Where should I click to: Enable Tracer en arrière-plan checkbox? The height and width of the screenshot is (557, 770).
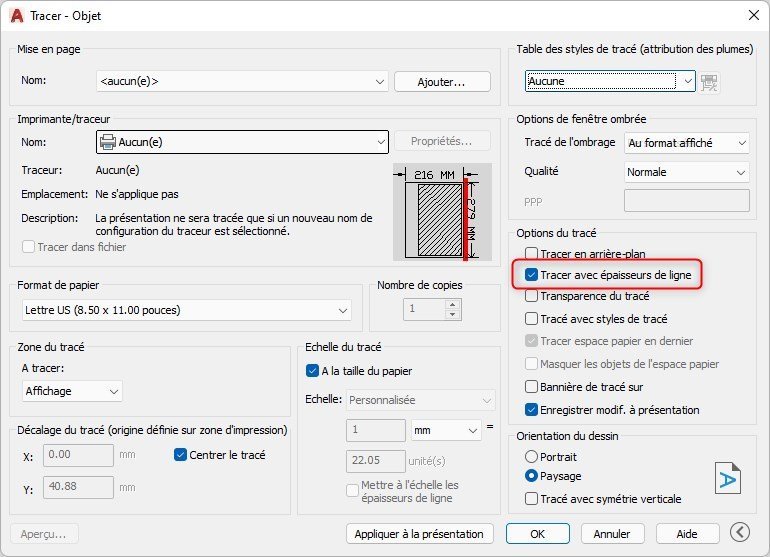[531, 253]
